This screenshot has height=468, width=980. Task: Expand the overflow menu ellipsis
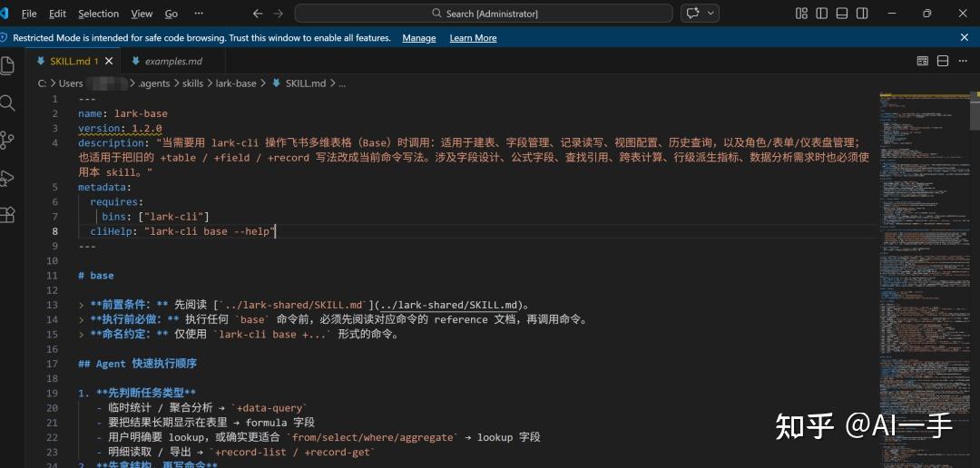click(199, 13)
